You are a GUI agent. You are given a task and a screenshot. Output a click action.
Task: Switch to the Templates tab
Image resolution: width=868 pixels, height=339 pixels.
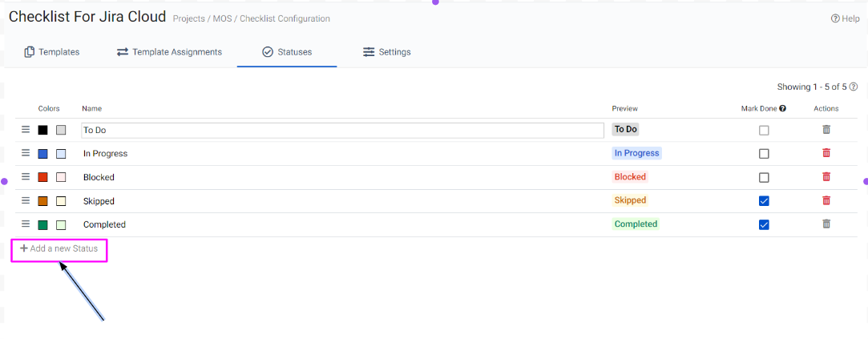[x=52, y=52]
